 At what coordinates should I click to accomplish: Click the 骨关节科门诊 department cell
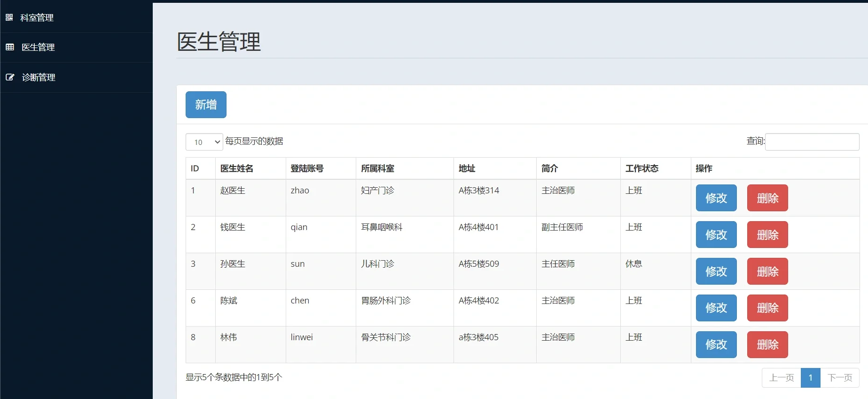(x=405, y=344)
